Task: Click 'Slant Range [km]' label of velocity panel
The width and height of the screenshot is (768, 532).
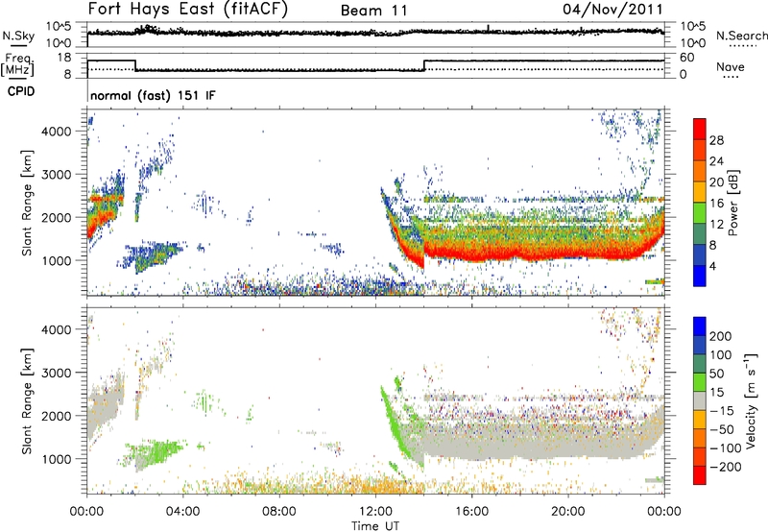Action: pos(27,401)
